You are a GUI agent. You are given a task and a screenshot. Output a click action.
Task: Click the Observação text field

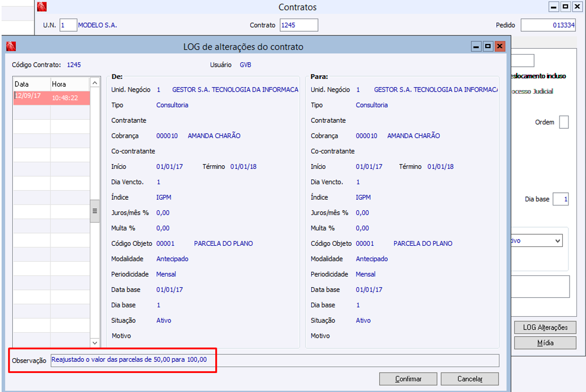point(275,360)
